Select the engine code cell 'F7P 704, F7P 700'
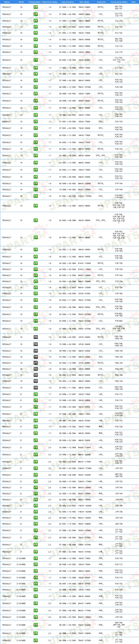This screenshot has width=139, height=644. pyautogui.click(x=119, y=196)
